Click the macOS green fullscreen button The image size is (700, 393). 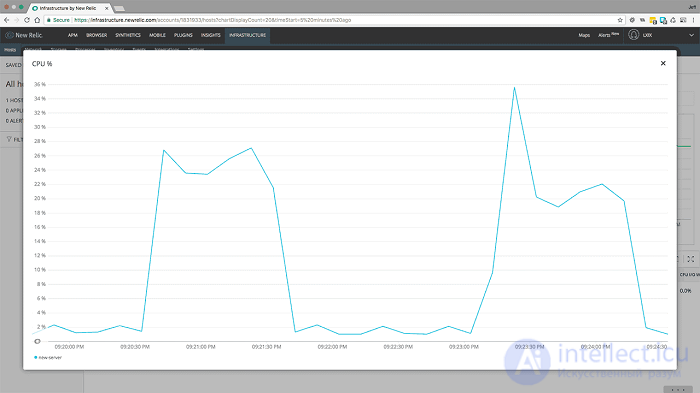tap(21, 7)
